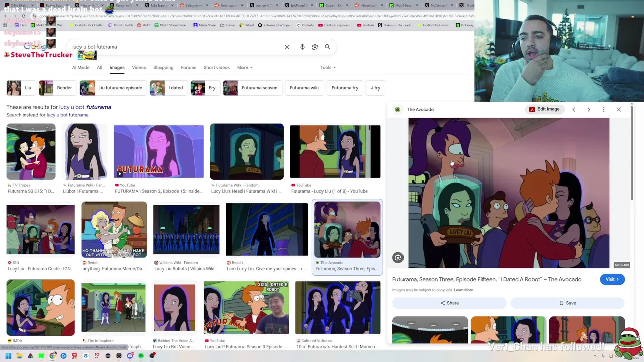644x362 pixels.
Task: Open the Behind The Voice Actors Lucy Liu Bot thumbnail
Action: click(x=175, y=308)
